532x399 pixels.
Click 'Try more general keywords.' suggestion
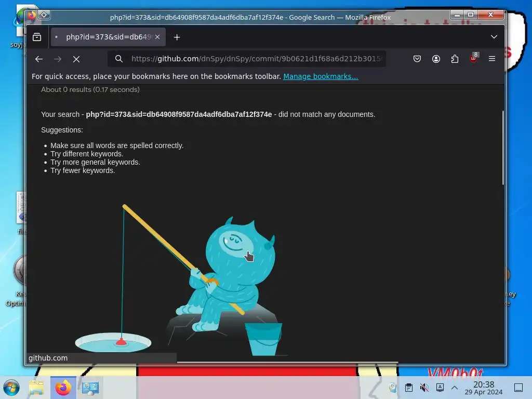(x=96, y=162)
